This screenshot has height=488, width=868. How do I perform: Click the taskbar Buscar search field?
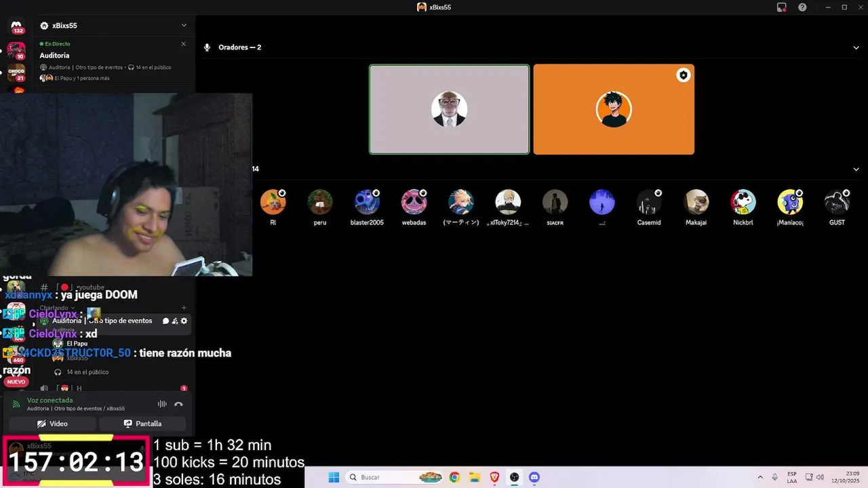tap(395, 477)
